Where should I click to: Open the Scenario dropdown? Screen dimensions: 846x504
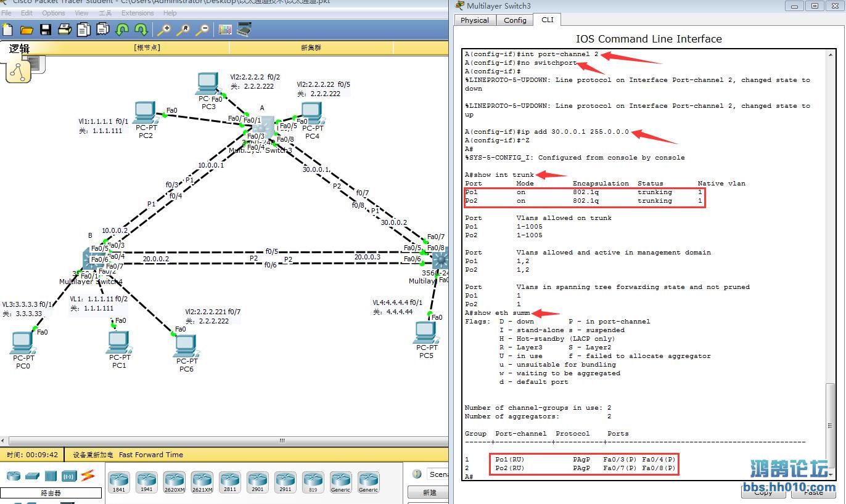(438, 474)
